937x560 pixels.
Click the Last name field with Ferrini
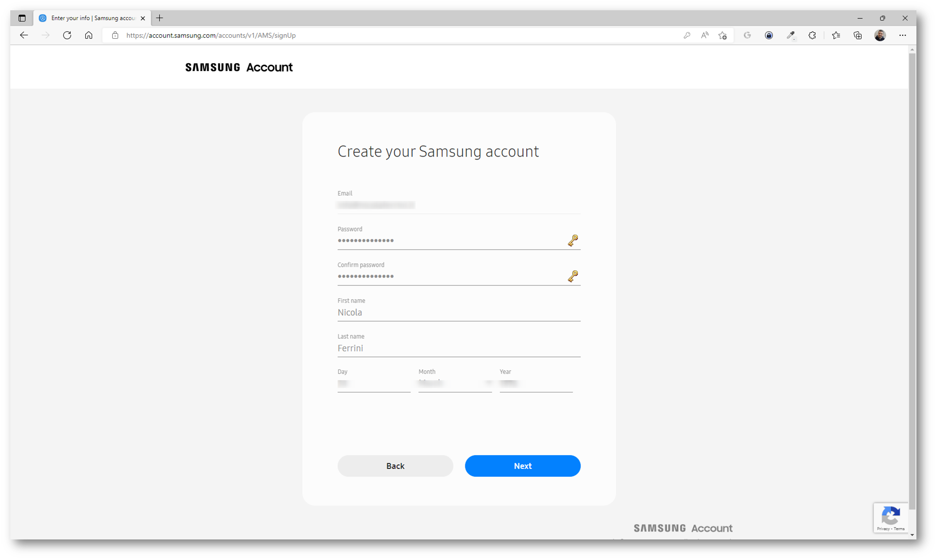point(459,349)
